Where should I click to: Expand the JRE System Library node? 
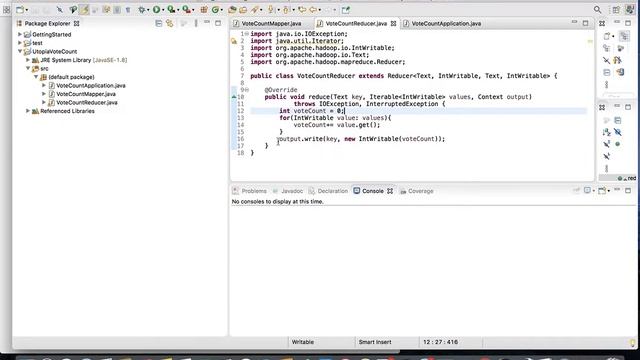pyautogui.click(x=28, y=60)
